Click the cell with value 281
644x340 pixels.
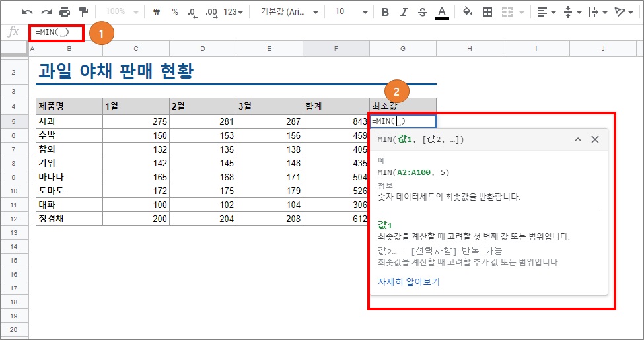point(203,121)
